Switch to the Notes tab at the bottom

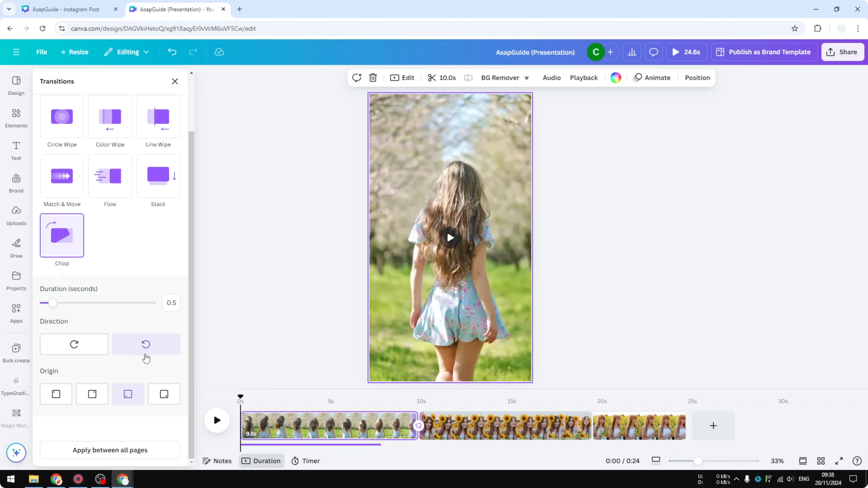217,461
